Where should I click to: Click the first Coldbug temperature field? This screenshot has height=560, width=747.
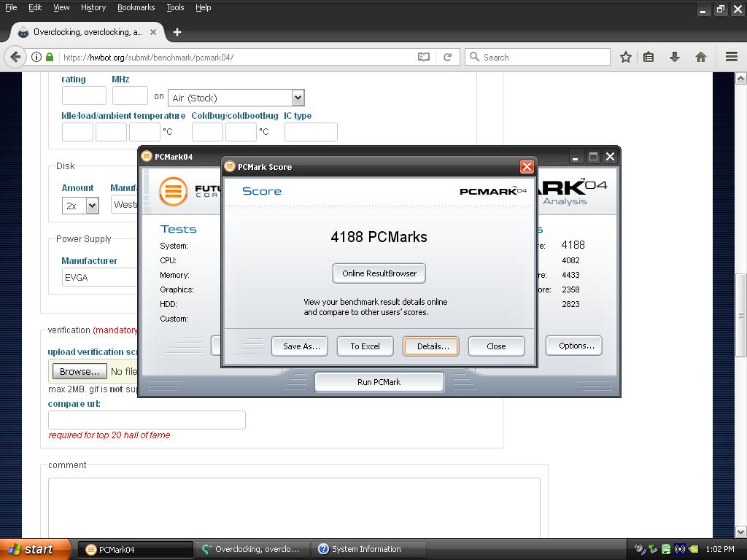coord(207,132)
